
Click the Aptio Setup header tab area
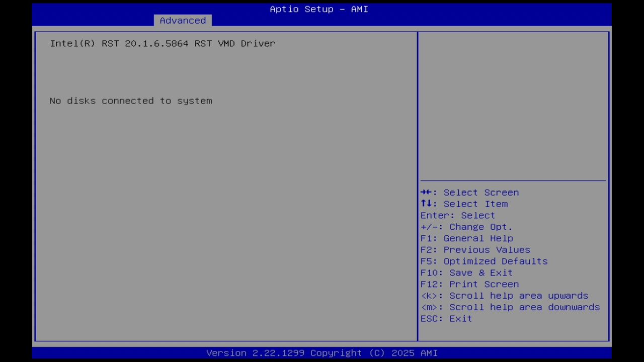pyautogui.click(x=319, y=9)
